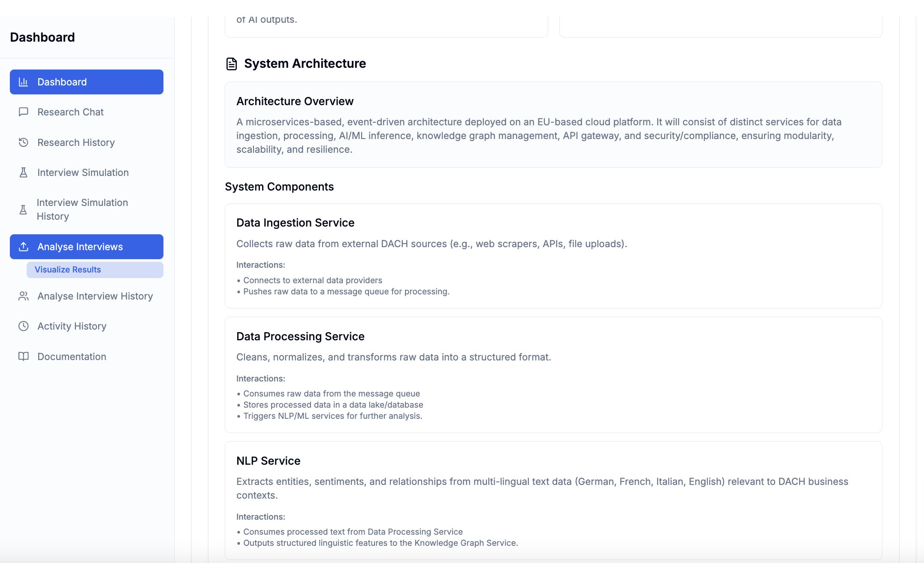Viewport: 924px width, 563px height.
Task: Open the Documentation book icon
Action: tap(23, 356)
